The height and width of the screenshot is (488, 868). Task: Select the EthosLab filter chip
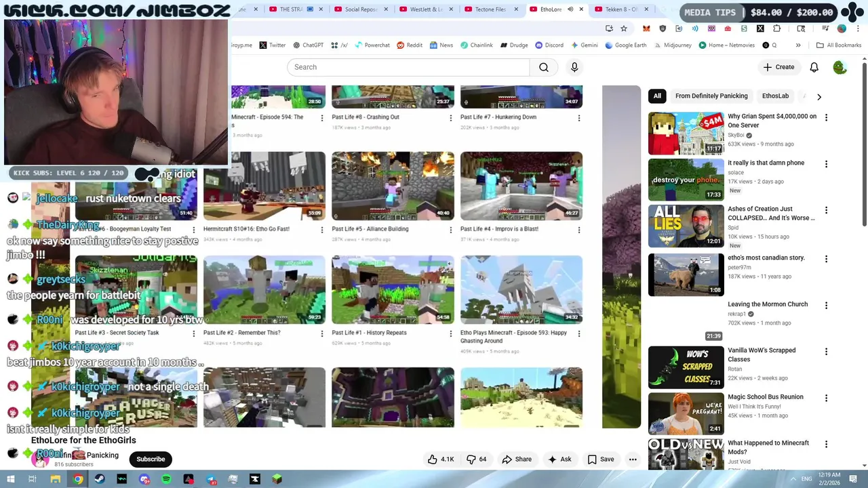[x=775, y=96]
